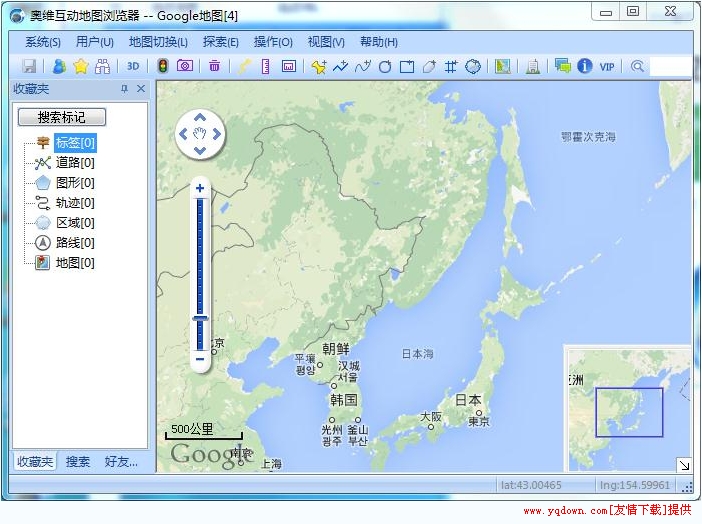Open the 地图切换(L) menu
The width and height of the screenshot is (702, 524).
pyautogui.click(x=158, y=42)
